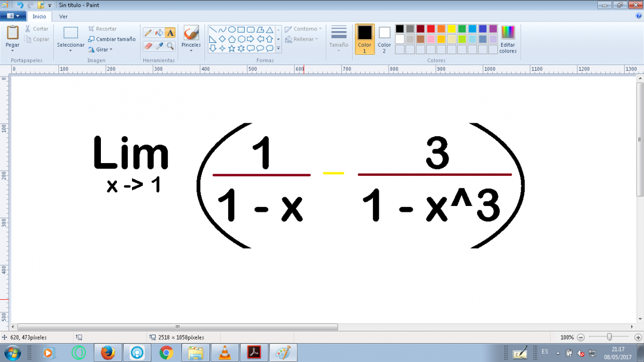Click the horizontal scrollbar thumb
The width and height of the screenshot is (644, 362).
177,327
